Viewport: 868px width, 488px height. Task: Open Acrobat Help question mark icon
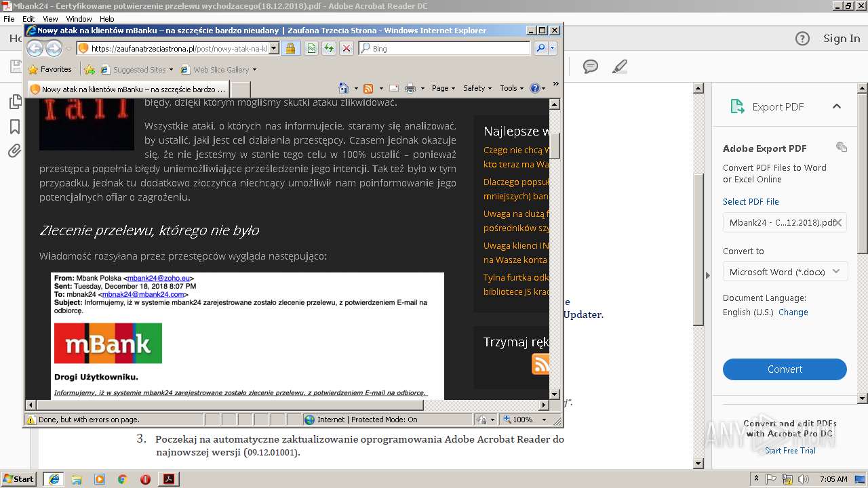click(802, 39)
